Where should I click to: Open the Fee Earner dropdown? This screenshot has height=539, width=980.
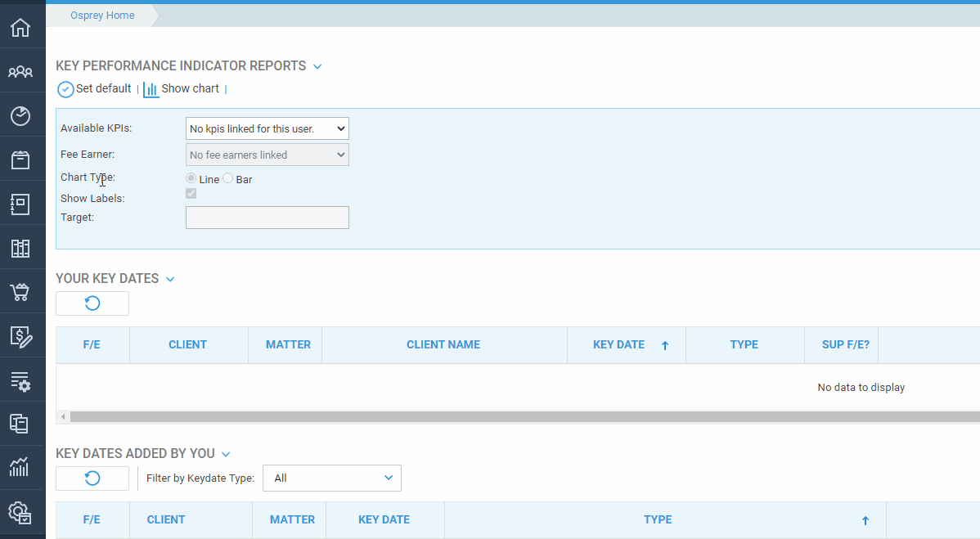[x=267, y=155]
